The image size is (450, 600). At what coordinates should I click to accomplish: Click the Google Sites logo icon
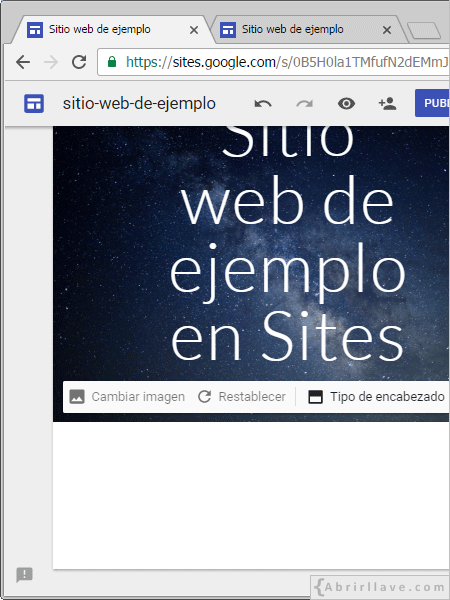pyautogui.click(x=34, y=104)
